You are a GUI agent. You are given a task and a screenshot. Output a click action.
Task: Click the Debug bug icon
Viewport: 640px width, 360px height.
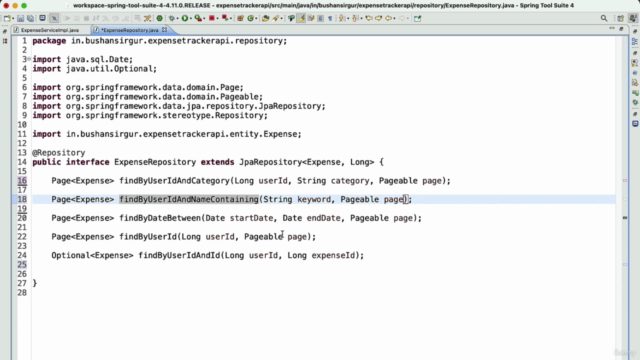[172, 18]
